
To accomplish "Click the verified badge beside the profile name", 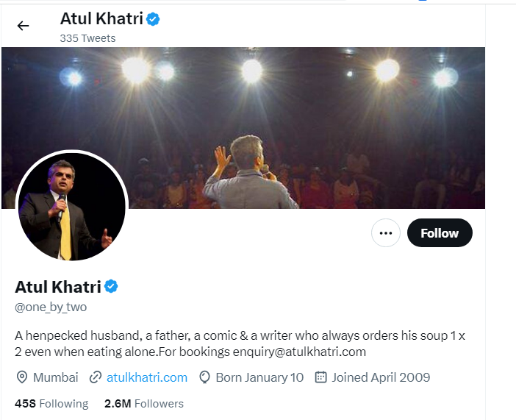I will point(111,287).
